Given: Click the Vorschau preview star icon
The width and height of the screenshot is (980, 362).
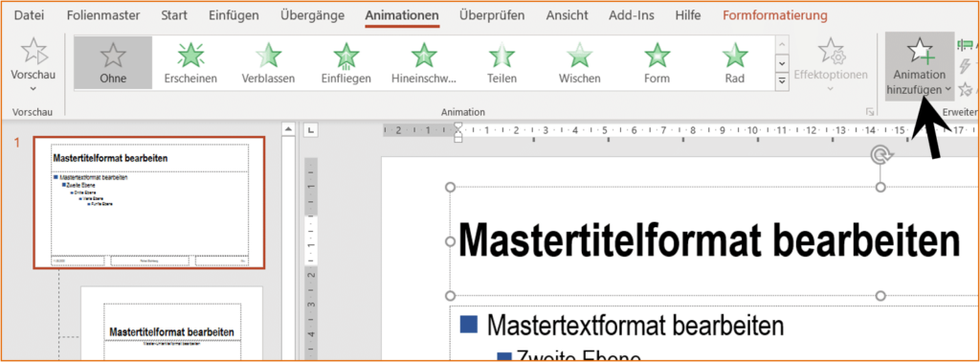Looking at the screenshot, I should pyautogui.click(x=33, y=51).
